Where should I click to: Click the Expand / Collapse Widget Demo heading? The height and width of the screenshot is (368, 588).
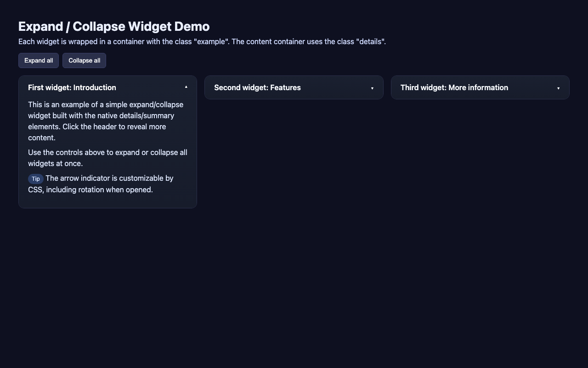click(x=113, y=26)
